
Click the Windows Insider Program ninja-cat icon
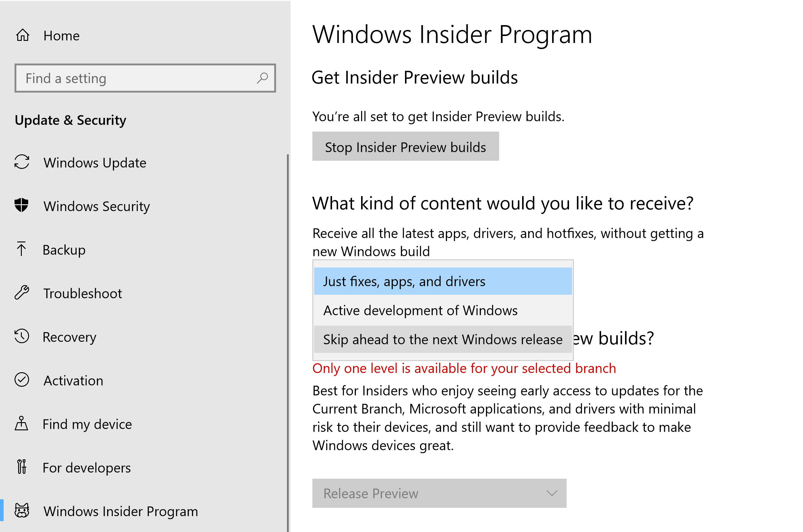point(22,510)
